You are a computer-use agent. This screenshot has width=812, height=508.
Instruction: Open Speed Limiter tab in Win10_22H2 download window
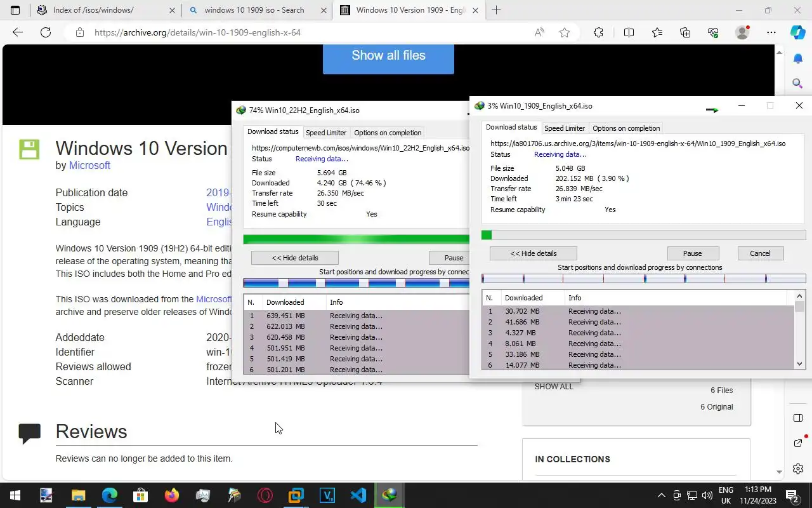pyautogui.click(x=326, y=133)
